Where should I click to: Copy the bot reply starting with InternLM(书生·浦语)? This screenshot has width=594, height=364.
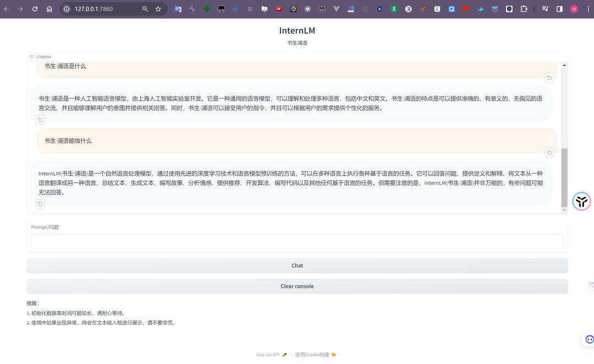(40, 204)
